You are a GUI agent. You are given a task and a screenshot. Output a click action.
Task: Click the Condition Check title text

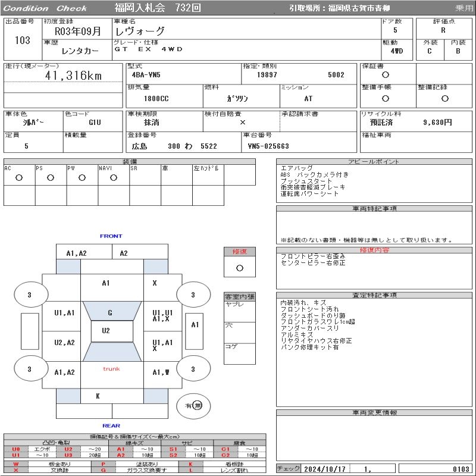tap(45, 8)
